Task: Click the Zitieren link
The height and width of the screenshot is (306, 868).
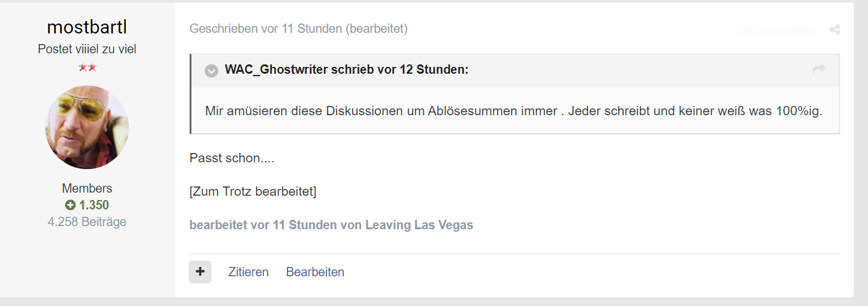Action: (x=248, y=272)
